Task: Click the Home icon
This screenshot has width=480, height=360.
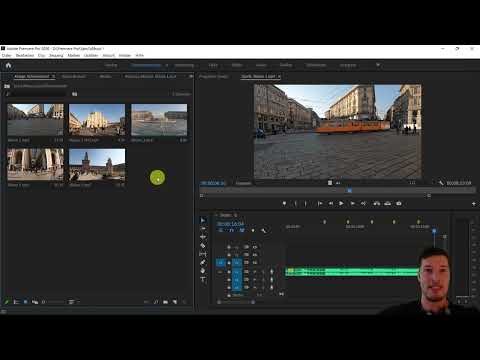Action: pyautogui.click(x=8, y=65)
